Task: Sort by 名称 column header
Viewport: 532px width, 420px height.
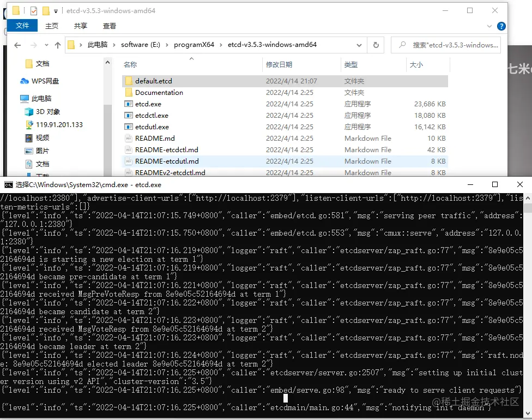Action: click(x=130, y=64)
